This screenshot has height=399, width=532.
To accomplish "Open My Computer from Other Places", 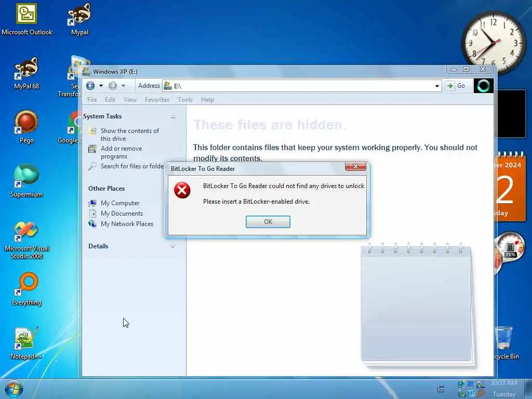I will click(x=120, y=203).
